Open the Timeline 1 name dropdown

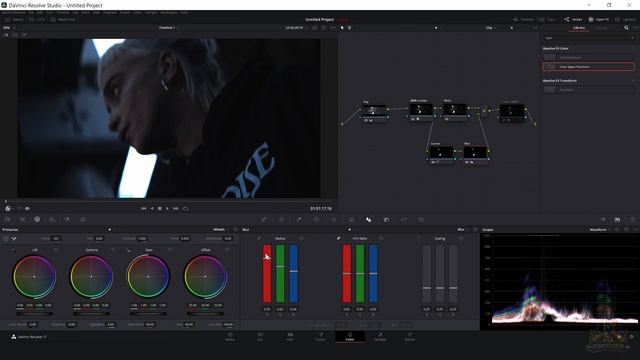(169, 28)
